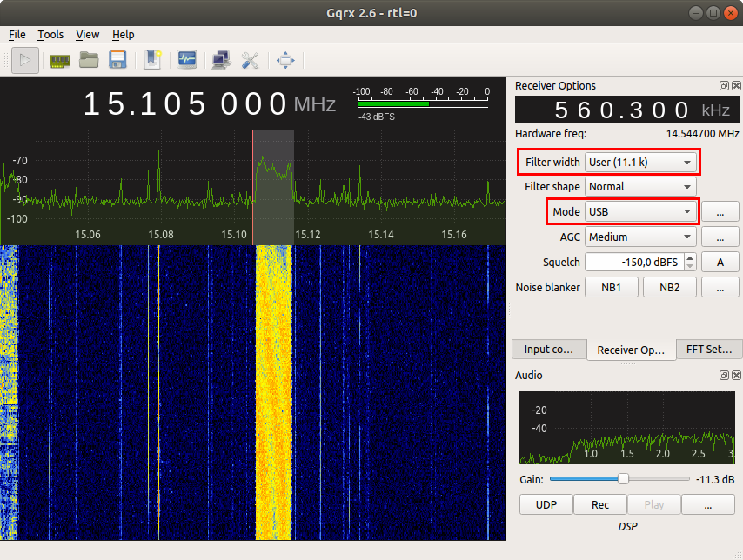Open the Configure I/O devices dialog

point(58,60)
